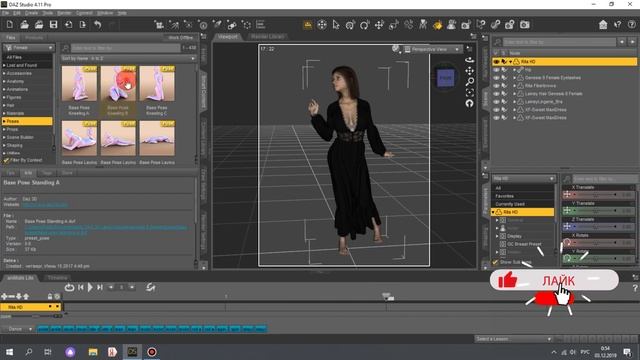Open the Create menu
The width and height of the screenshot is (640, 360).
(31, 13)
